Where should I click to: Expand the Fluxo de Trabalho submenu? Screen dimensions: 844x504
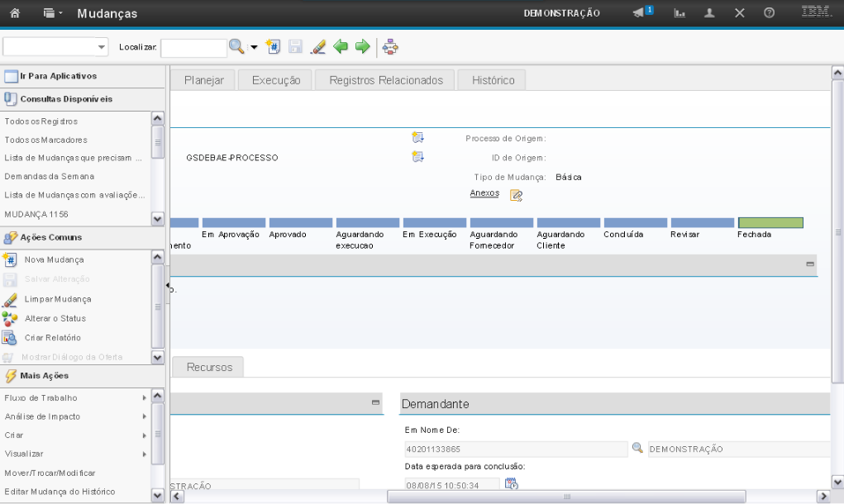(144, 398)
